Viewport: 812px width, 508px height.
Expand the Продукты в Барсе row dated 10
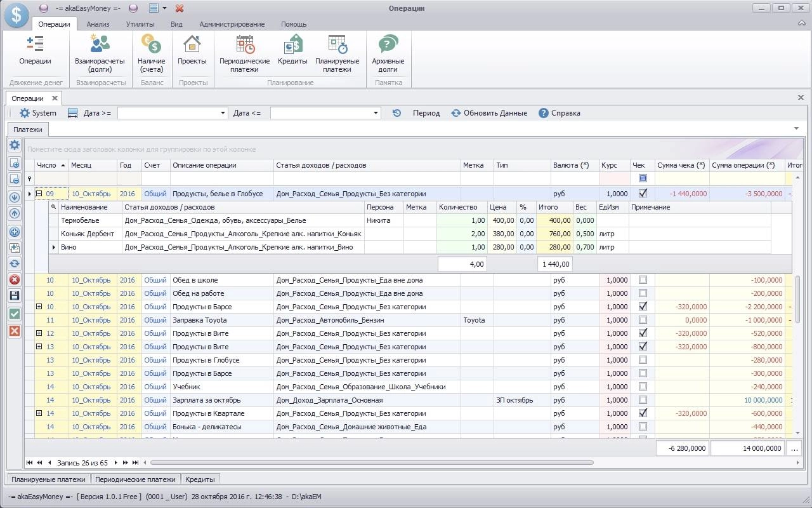[x=39, y=307]
